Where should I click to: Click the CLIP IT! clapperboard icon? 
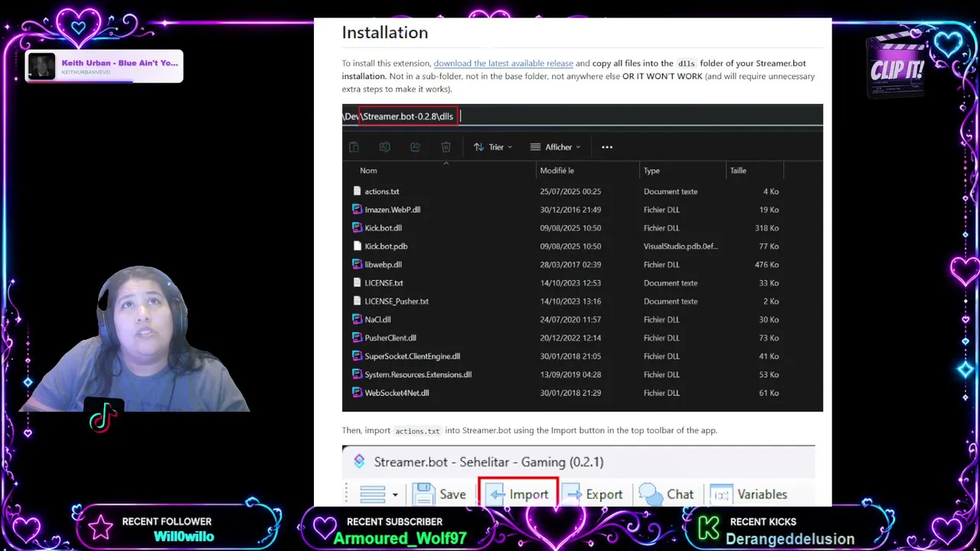pyautogui.click(x=897, y=67)
